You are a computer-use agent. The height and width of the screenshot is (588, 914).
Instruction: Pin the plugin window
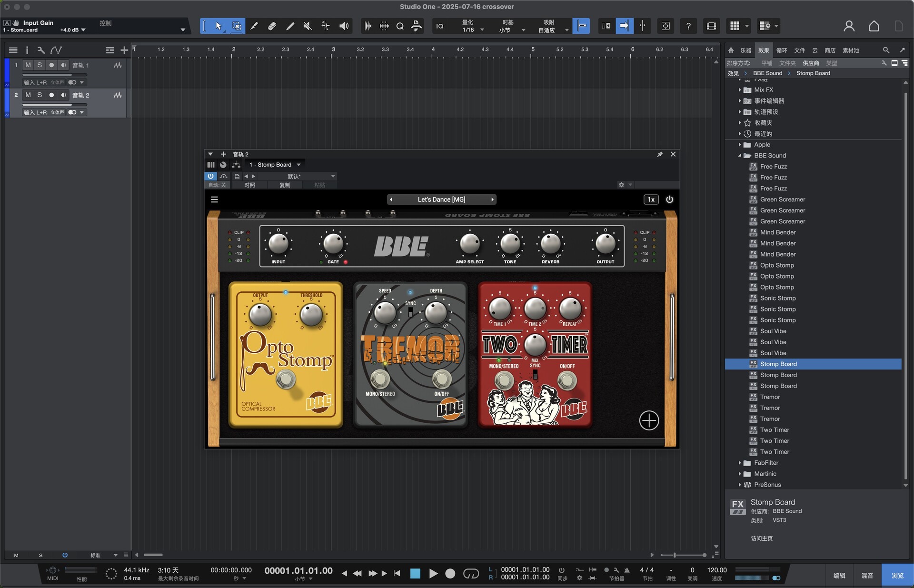pos(660,154)
